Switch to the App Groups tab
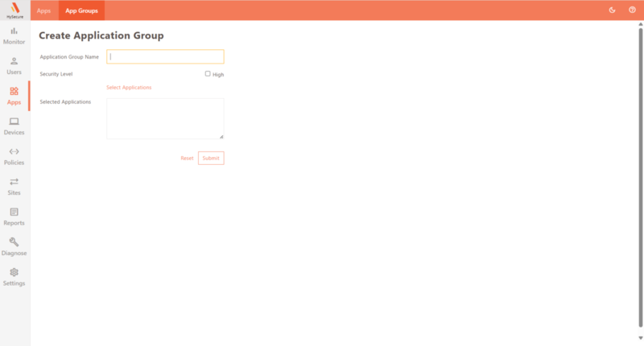 (x=82, y=10)
